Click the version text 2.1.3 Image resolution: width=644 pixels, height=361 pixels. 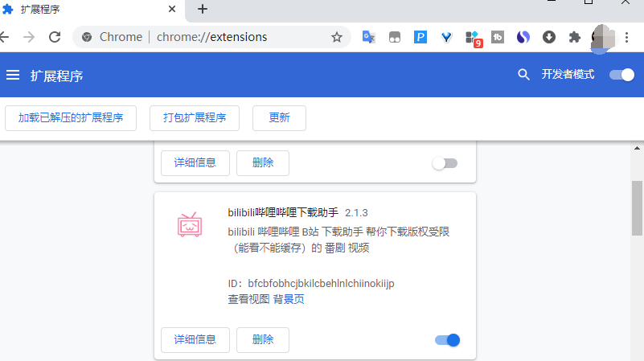[356, 213]
